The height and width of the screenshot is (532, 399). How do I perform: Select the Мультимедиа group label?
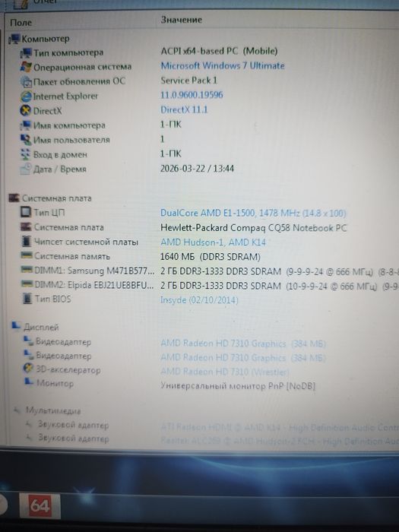coord(53,411)
